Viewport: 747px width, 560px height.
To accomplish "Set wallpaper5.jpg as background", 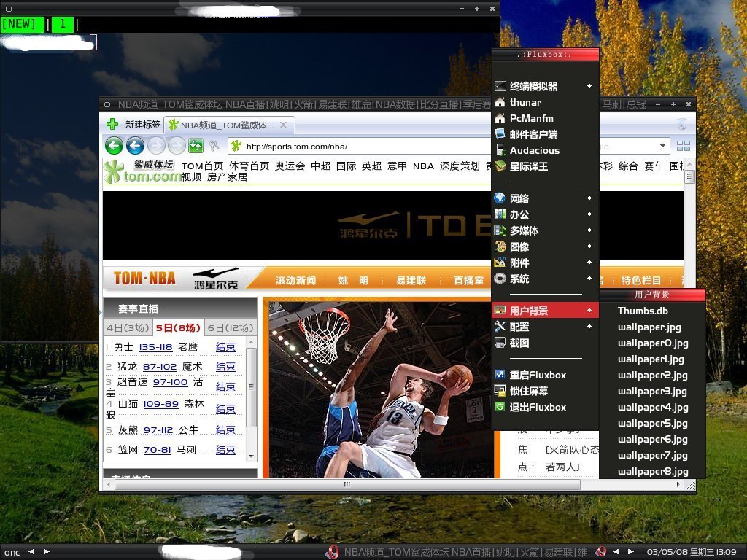I will 651,424.
